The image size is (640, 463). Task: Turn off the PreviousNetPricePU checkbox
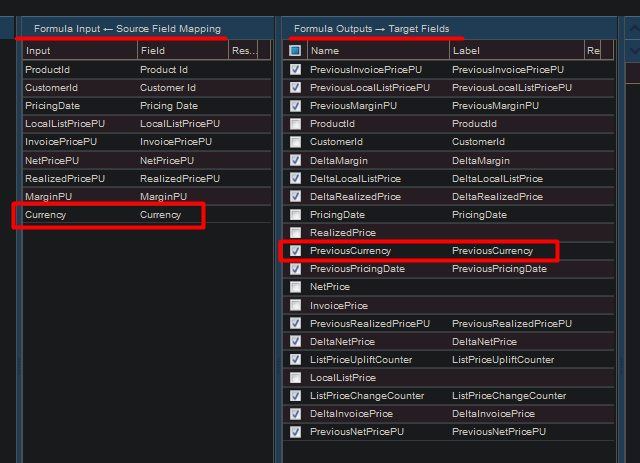(x=295, y=432)
